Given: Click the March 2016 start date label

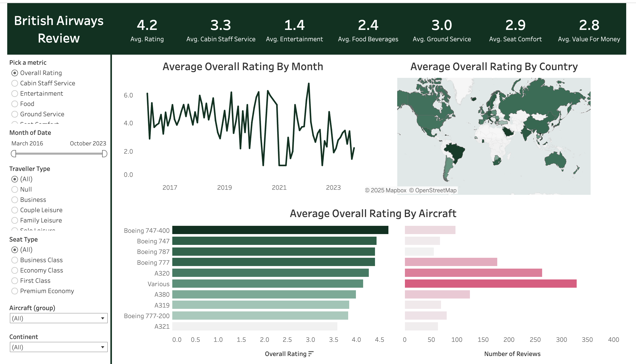Looking at the screenshot, I should [x=27, y=144].
